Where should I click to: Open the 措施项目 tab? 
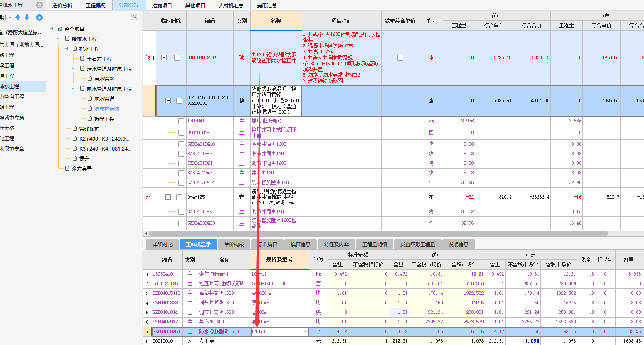pos(162,5)
